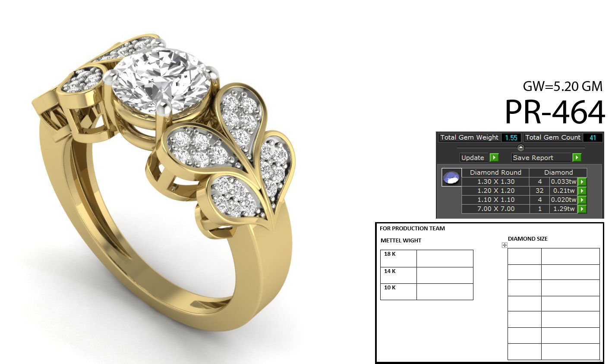615x364 pixels.
Task: Select the 1.10 X 1.10 size cell
Action: (x=496, y=200)
